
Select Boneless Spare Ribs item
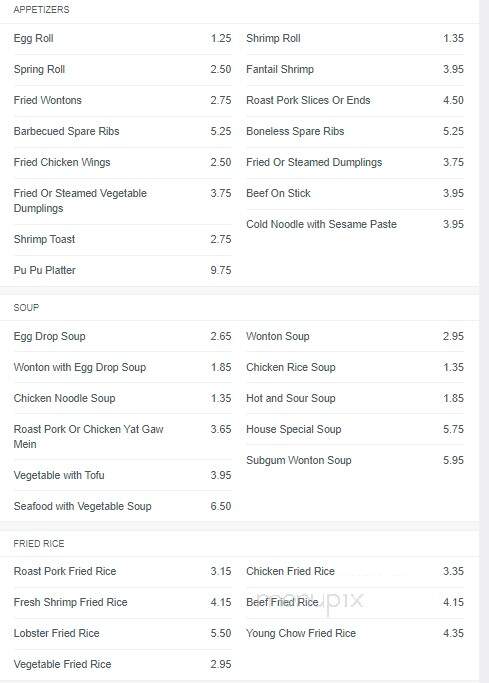point(355,131)
